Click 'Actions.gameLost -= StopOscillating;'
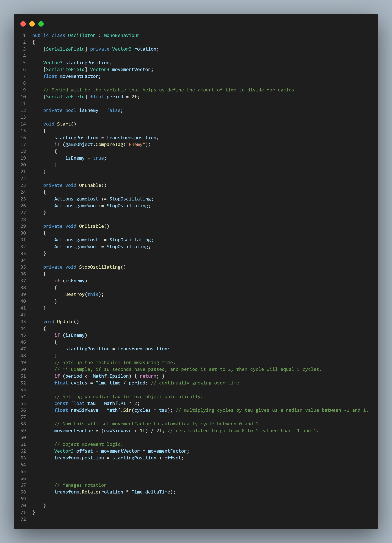The width and height of the screenshot is (392, 543). pyautogui.click(x=104, y=240)
